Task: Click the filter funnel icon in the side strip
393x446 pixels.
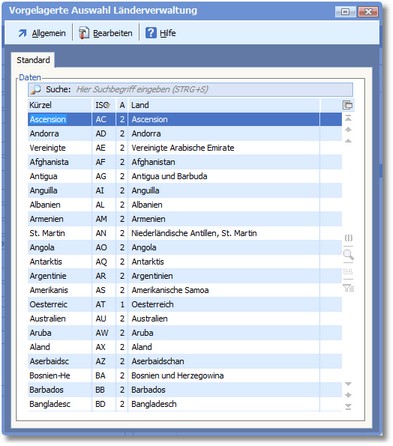Action: click(348, 288)
